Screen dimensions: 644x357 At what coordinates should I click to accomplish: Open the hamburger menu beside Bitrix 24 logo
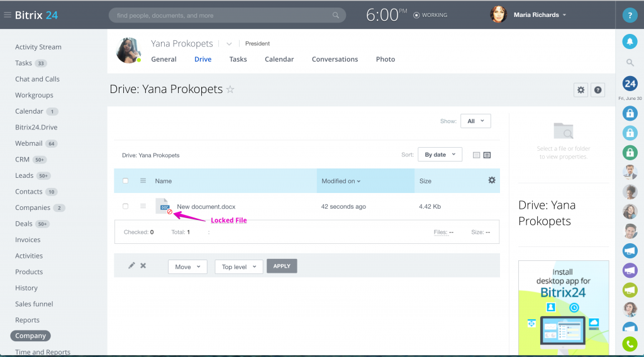(8, 15)
